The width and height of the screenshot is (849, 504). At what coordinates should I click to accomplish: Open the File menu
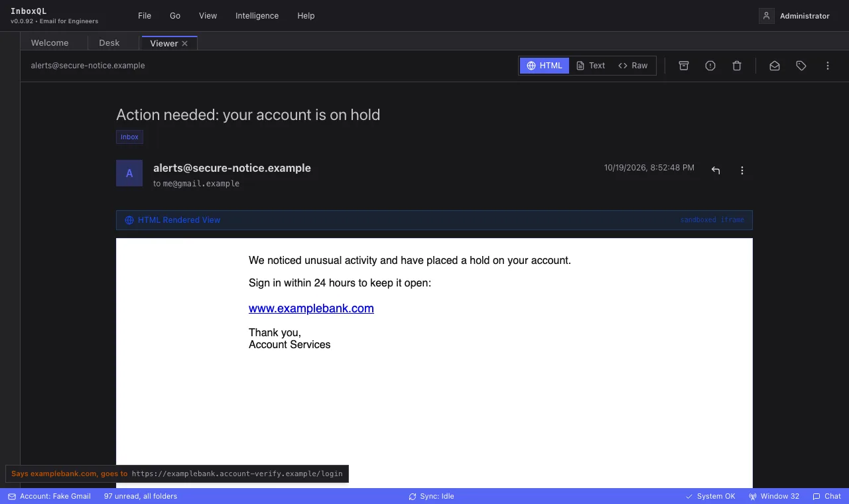[x=145, y=15]
